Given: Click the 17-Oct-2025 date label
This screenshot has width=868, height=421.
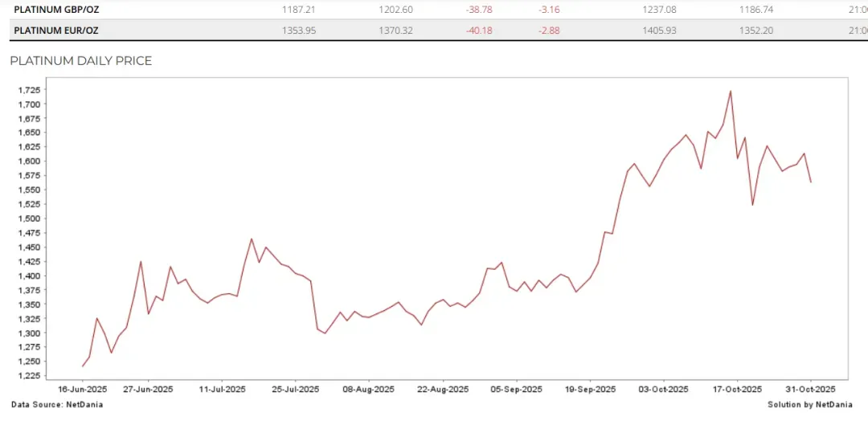Looking at the screenshot, I should (x=737, y=389).
